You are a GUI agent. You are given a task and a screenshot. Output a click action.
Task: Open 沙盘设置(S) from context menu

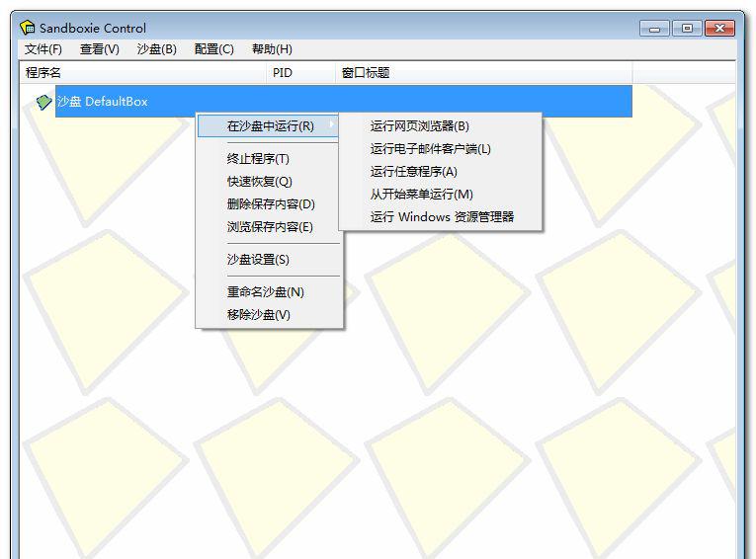(x=269, y=260)
